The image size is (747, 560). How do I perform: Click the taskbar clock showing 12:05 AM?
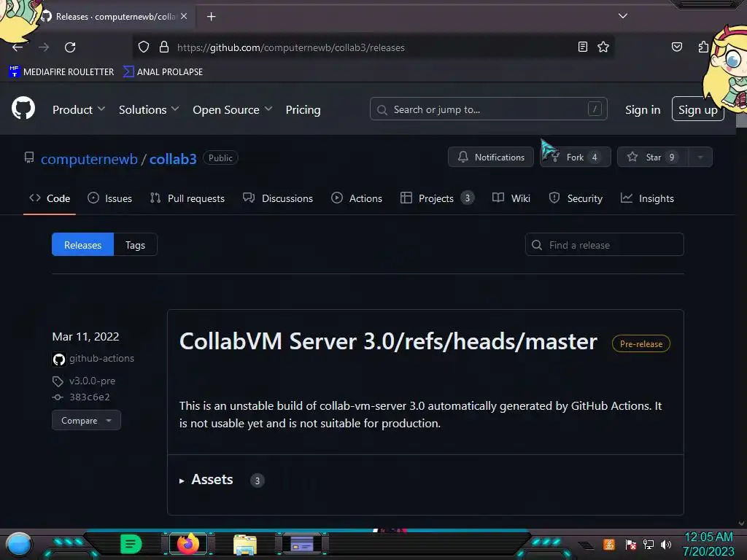pos(708,544)
